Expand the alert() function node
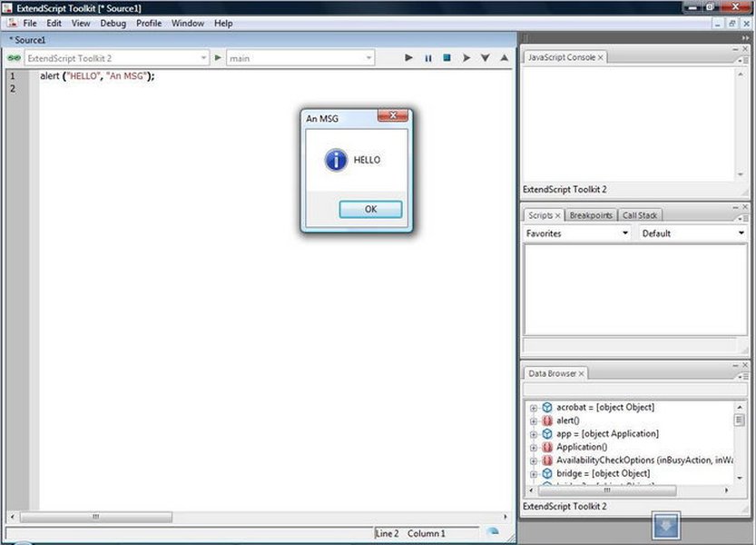This screenshot has height=545, width=756. [x=534, y=421]
